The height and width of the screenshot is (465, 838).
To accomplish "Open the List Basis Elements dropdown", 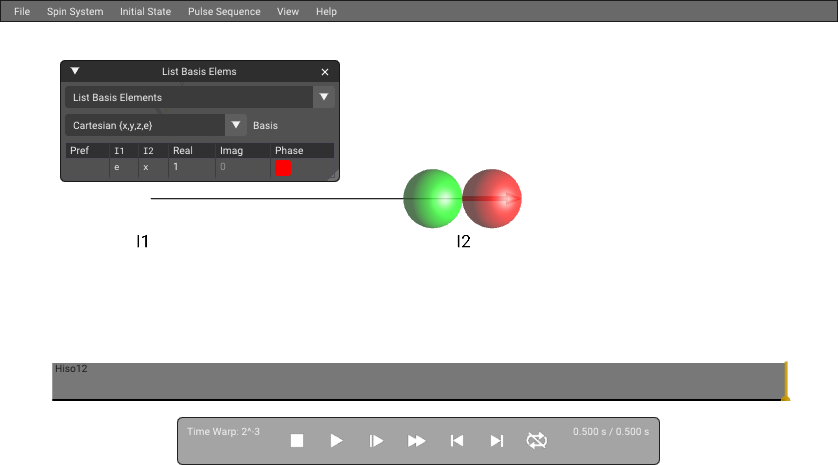I will (200, 97).
